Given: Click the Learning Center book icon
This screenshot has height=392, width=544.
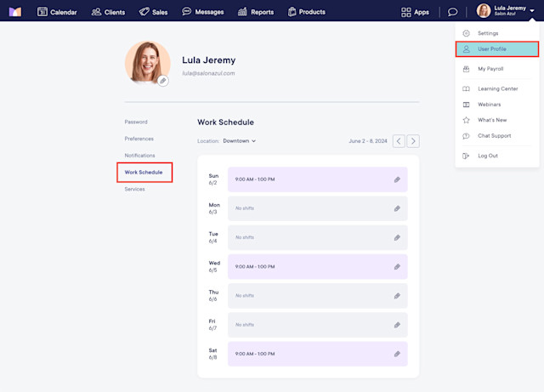Looking at the screenshot, I should (x=466, y=88).
